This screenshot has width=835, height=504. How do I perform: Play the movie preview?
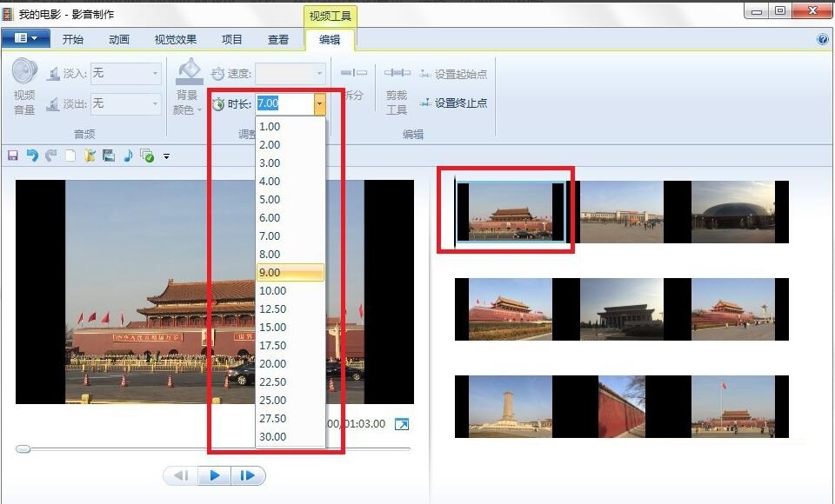click(215, 475)
